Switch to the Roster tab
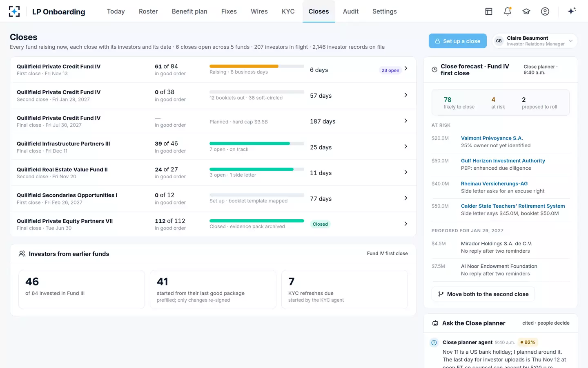This screenshot has height=368, width=588. tap(148, 11)
